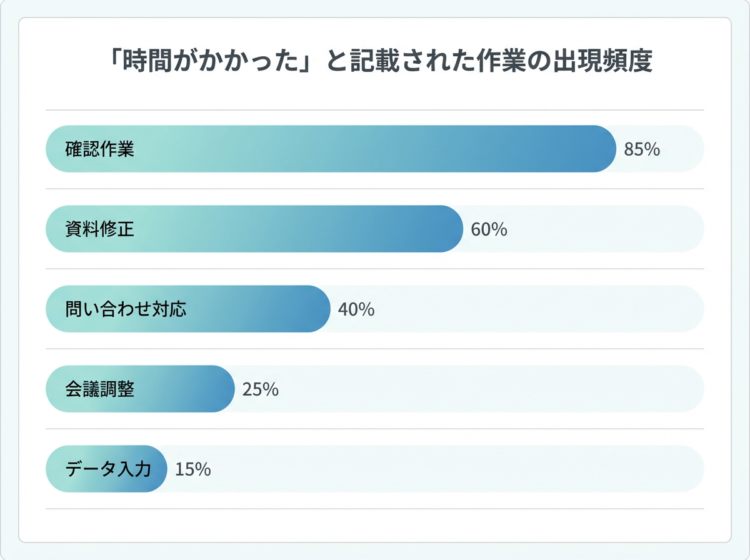Click the 85% value label

642,149
